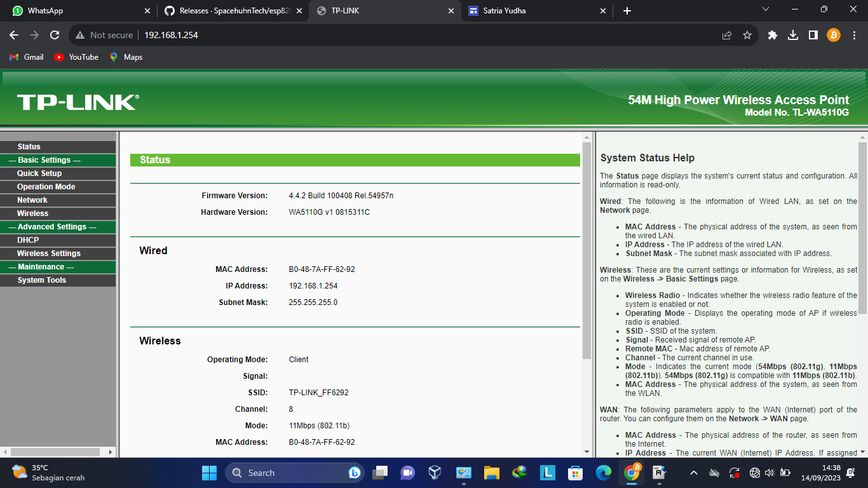The height and width of the screenshot is (488, 868).
Task: Open the notification bell in the tray
Action: click(x=851, y=473)
